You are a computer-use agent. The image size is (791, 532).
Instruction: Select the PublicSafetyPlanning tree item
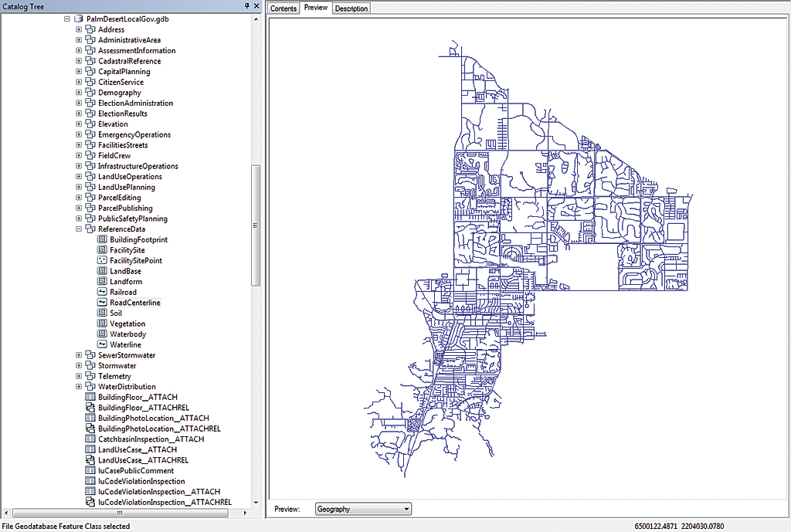click(x=133, y=219)
